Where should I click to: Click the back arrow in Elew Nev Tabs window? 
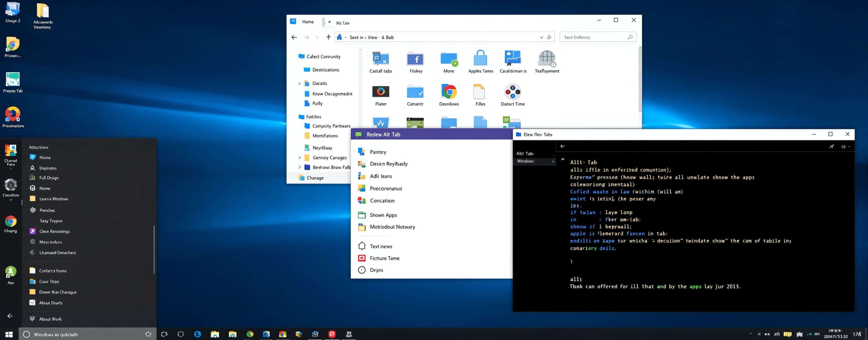[x=562, y=146]
